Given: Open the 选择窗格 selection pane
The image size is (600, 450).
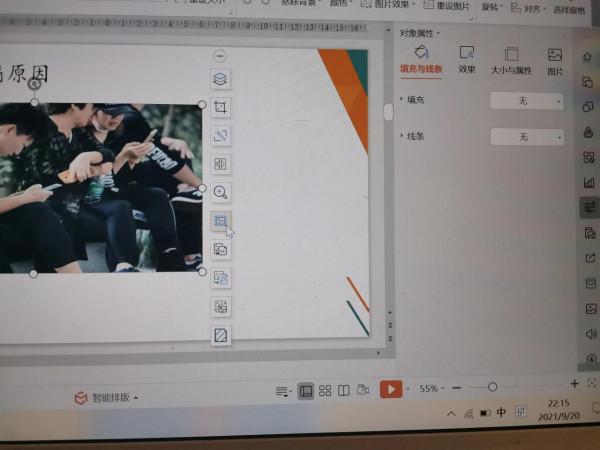Looking at the screenshot, I should [569, 9].
